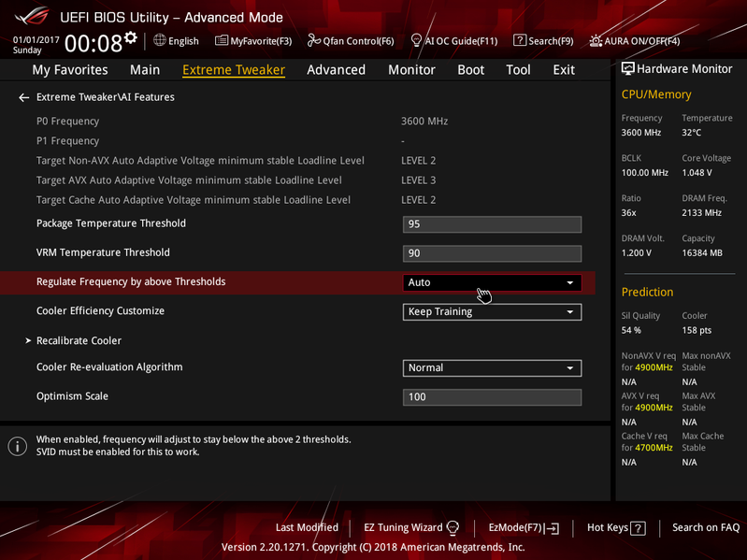
Task: Click Search on FAQ link
Action: click(x=706, y=527)
